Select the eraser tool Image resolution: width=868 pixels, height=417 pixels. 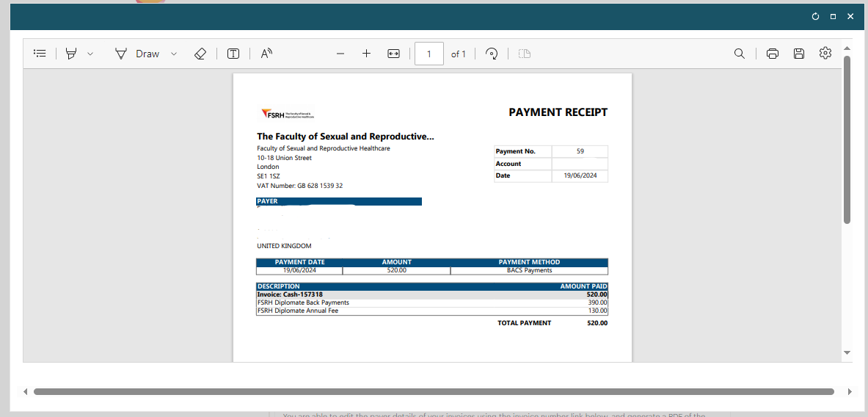(x=200, y=54)
